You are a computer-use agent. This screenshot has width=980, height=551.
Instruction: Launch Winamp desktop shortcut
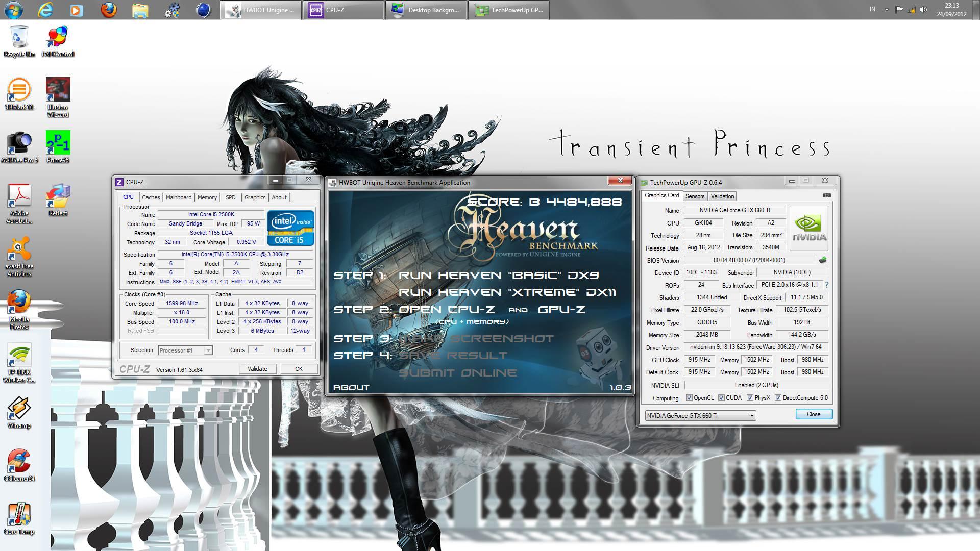click(19, 412)
